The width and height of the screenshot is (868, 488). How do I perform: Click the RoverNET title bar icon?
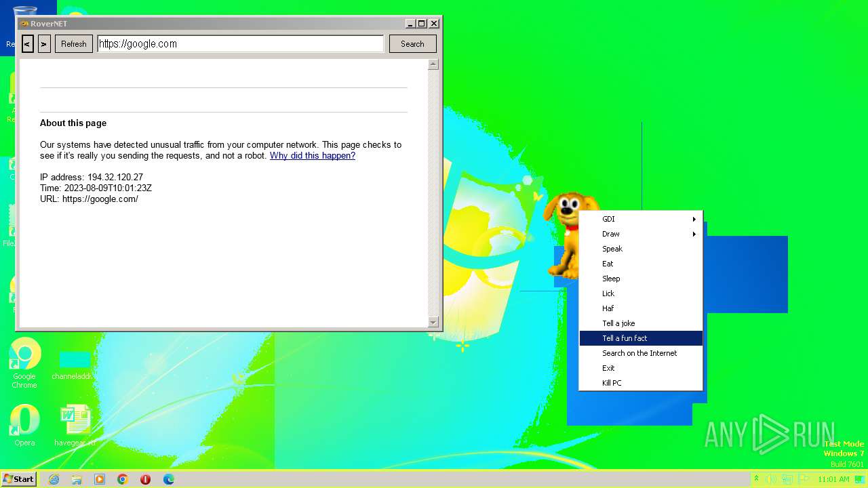tap(24, 24)
